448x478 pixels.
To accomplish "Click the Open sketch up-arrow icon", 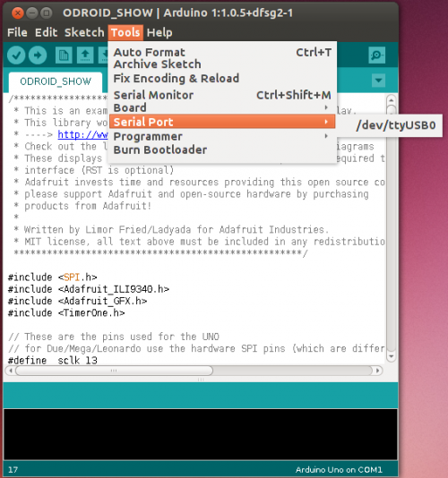I will (x=85, y=55).
